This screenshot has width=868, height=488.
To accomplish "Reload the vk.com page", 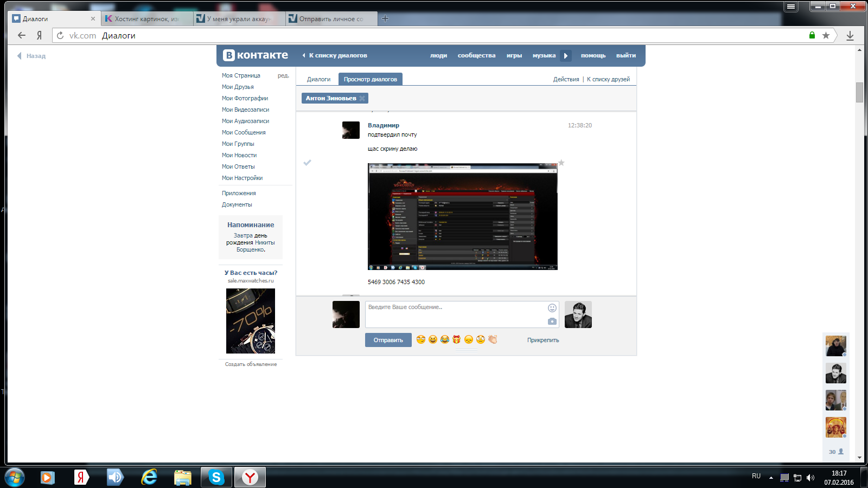I will pos(60,35).
